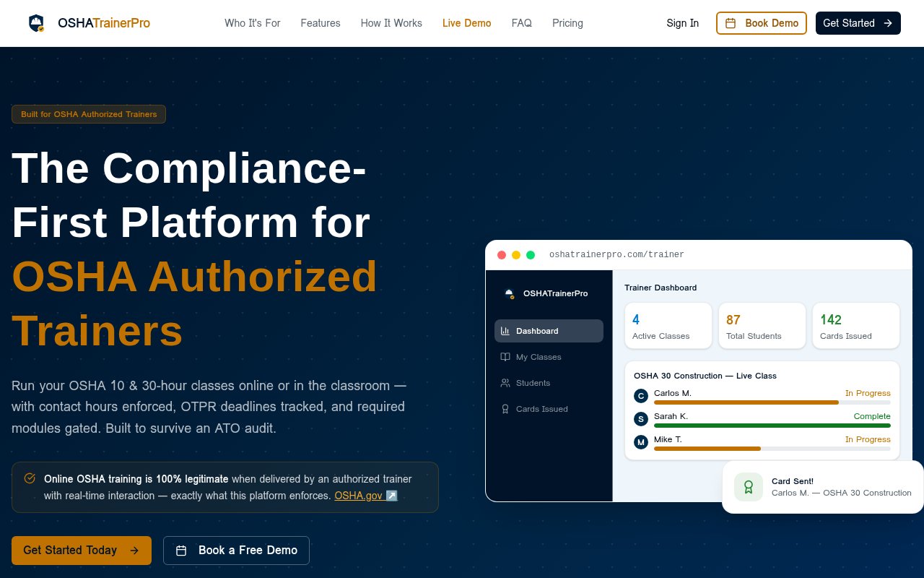
Task: Click the Total Students stat card
Action: pos(762,326)
